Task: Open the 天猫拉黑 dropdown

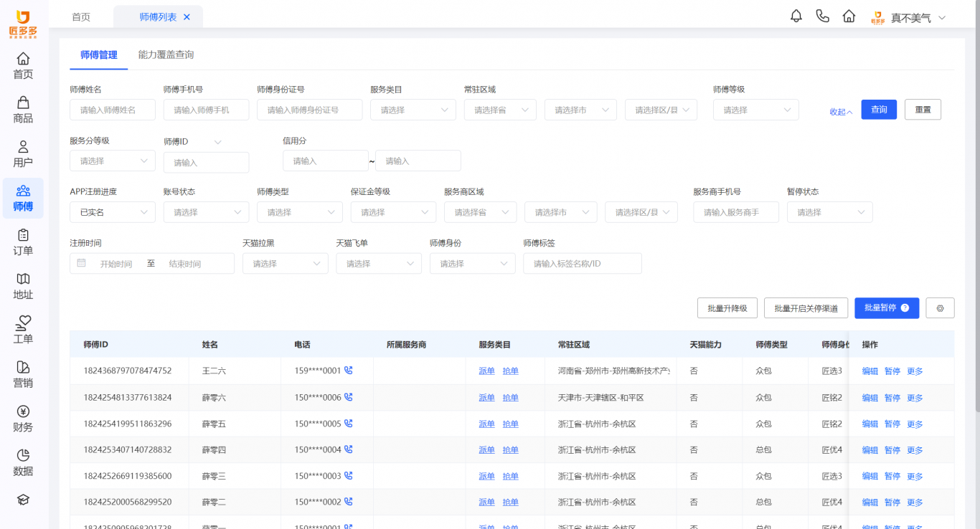Action: [285, 264]
